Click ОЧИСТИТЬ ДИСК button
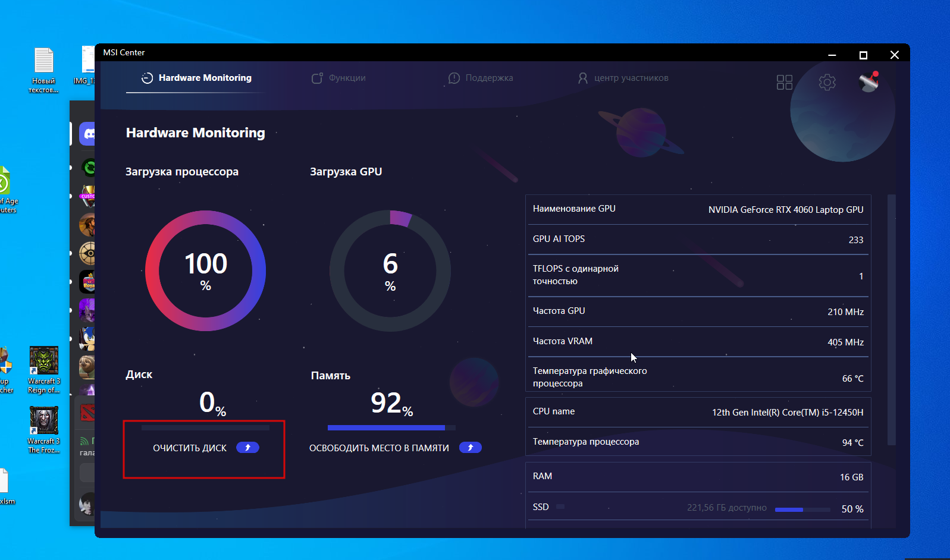 206,448
